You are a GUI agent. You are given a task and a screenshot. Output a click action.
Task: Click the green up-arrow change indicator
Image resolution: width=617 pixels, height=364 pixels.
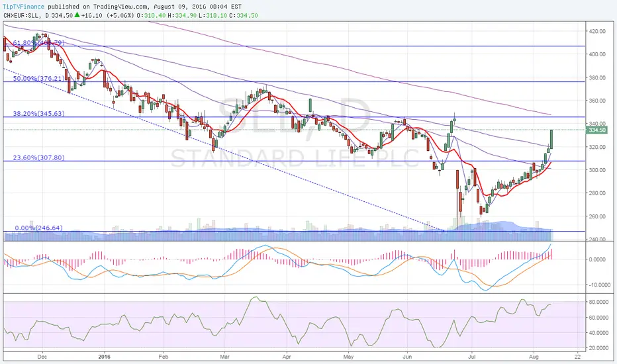77,15
